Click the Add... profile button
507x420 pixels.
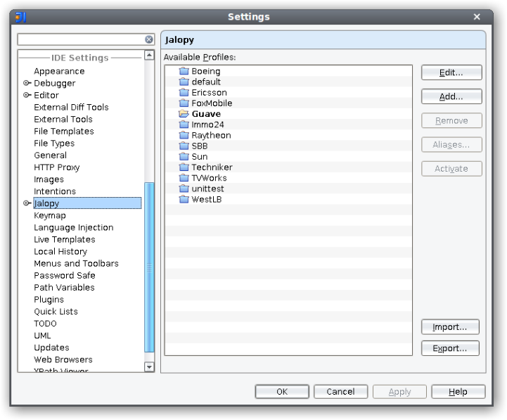point(451,96)
